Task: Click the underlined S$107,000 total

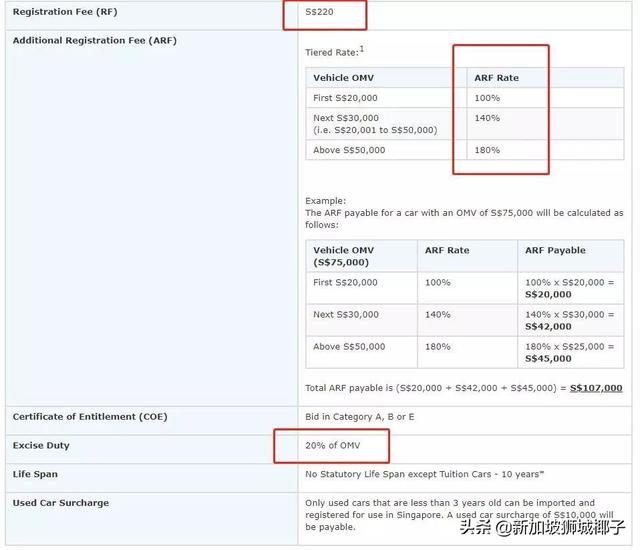Action: (596, 388)
